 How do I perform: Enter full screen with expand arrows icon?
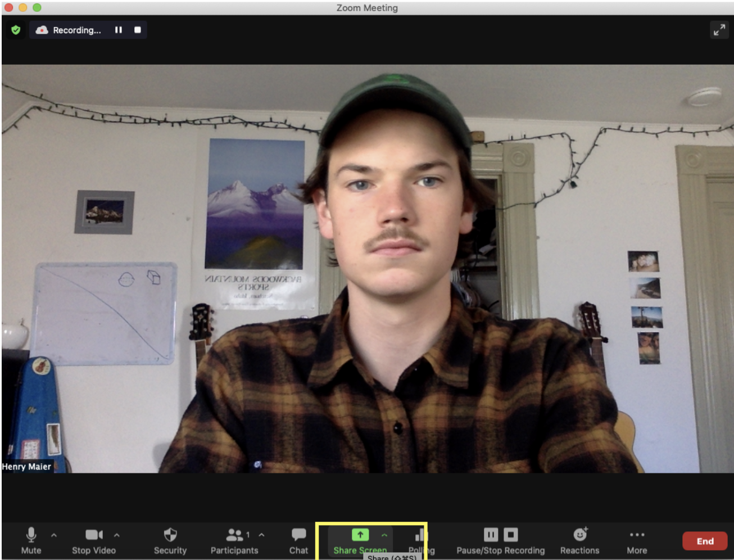719,30
